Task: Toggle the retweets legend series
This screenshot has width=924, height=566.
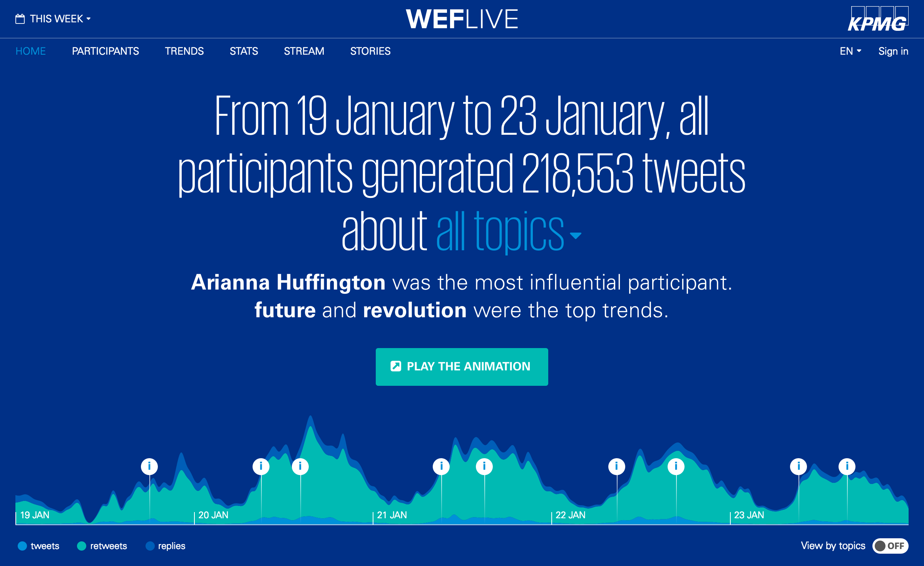Action: click(x=102, y=546)
